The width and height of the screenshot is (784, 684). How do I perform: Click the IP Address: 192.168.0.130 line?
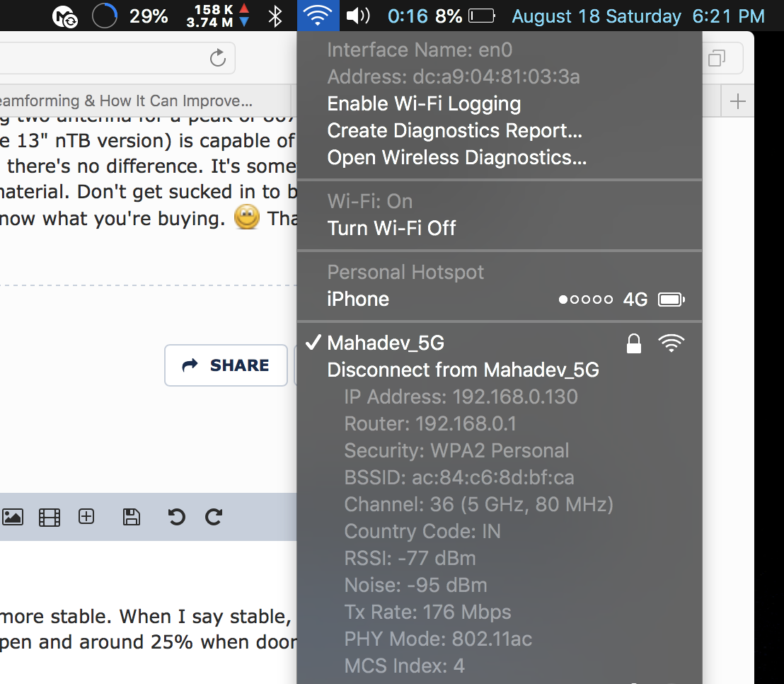pyautogui.click(x=461, y=397)
